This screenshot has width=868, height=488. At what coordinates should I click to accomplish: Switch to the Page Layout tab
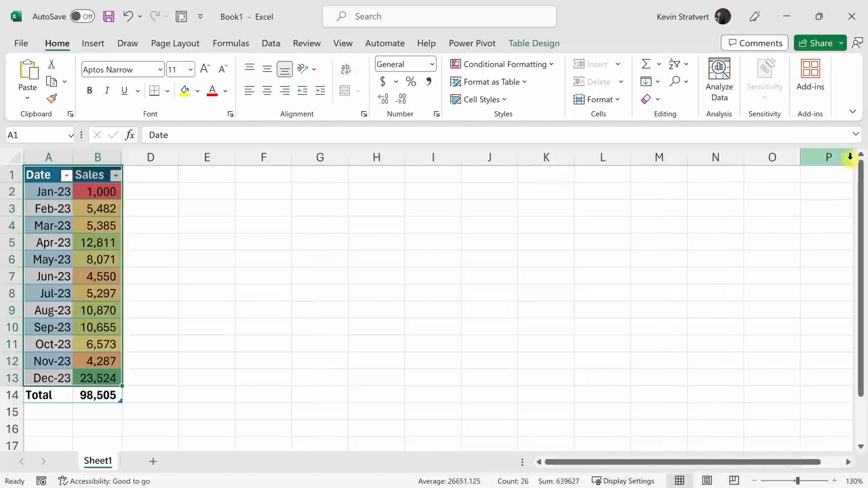(x=175, y=43)
